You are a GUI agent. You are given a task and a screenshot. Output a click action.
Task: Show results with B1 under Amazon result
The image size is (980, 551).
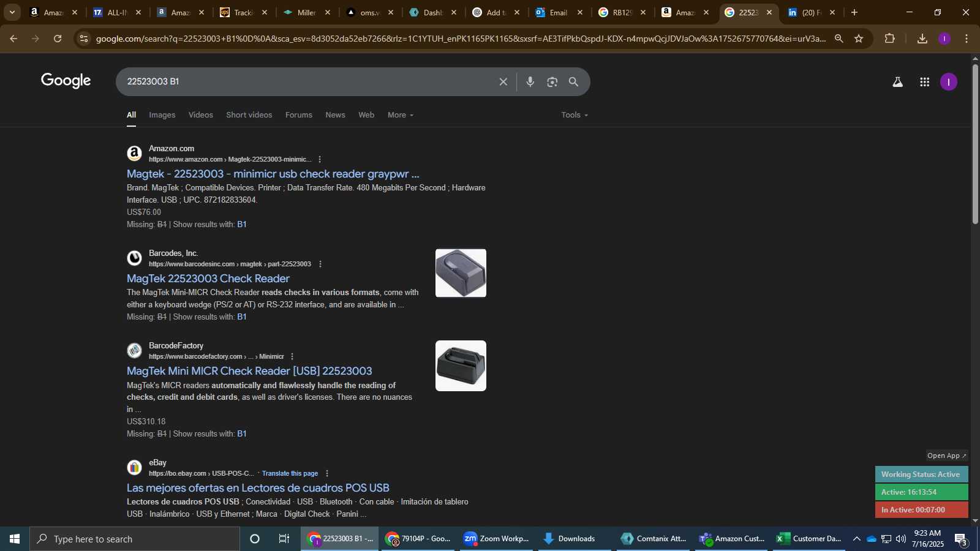(x=242, y=225)
